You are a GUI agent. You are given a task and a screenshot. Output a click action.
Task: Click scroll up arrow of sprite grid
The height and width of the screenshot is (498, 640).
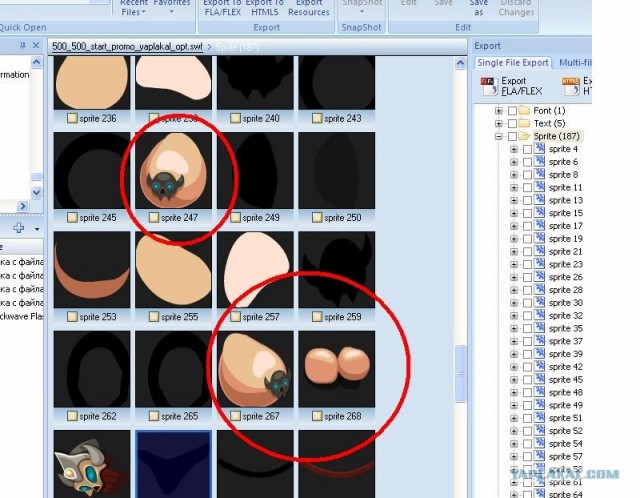(460, 63)
